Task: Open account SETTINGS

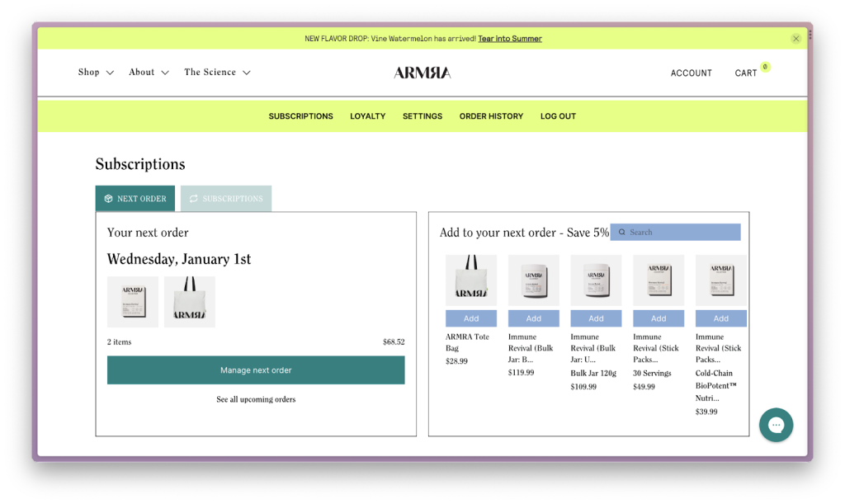Action: click(x=422, y=116)
